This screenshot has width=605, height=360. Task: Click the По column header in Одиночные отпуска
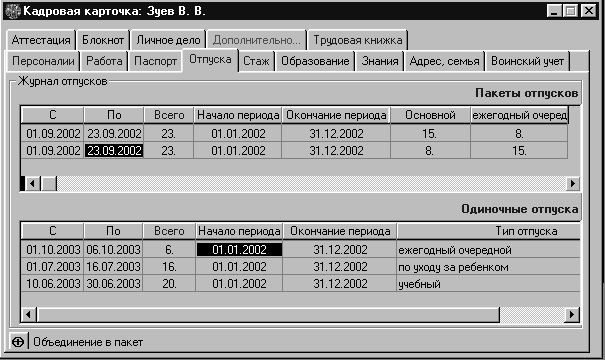coord(113,231)
